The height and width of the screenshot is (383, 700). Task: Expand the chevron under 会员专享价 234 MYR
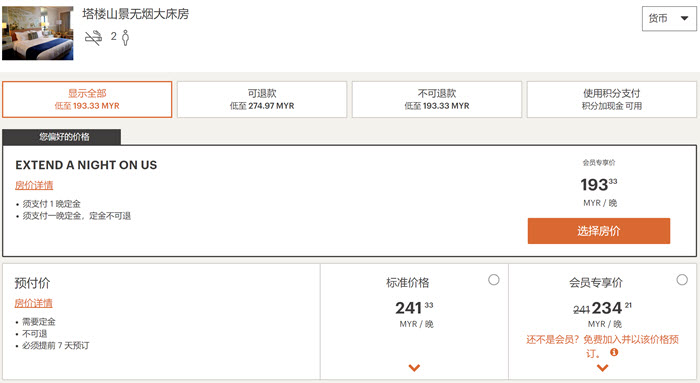[x=602, y=368]
